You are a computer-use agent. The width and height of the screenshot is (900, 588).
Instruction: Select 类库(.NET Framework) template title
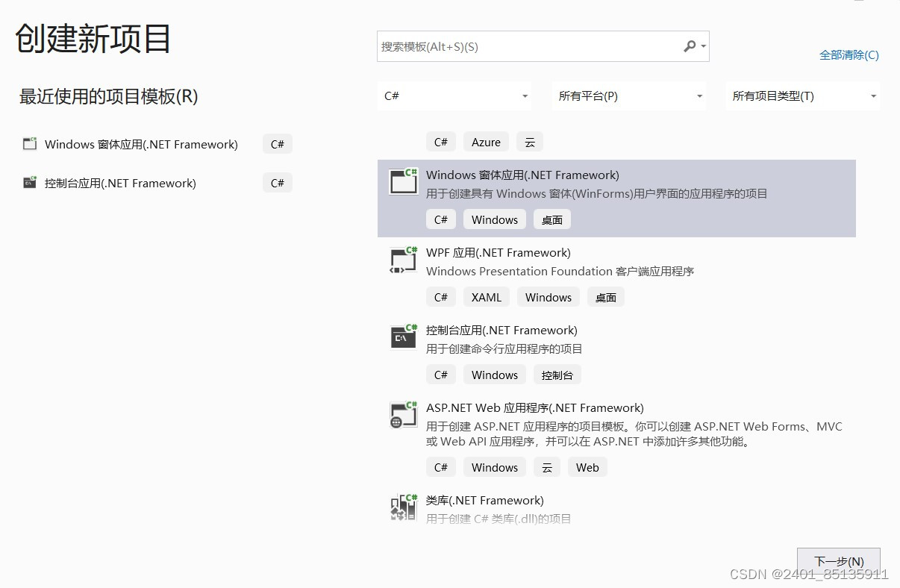(485, 500)
